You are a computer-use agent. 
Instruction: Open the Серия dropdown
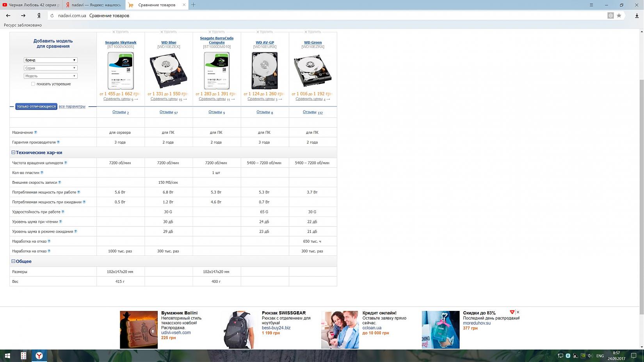[x=51, y=68]
